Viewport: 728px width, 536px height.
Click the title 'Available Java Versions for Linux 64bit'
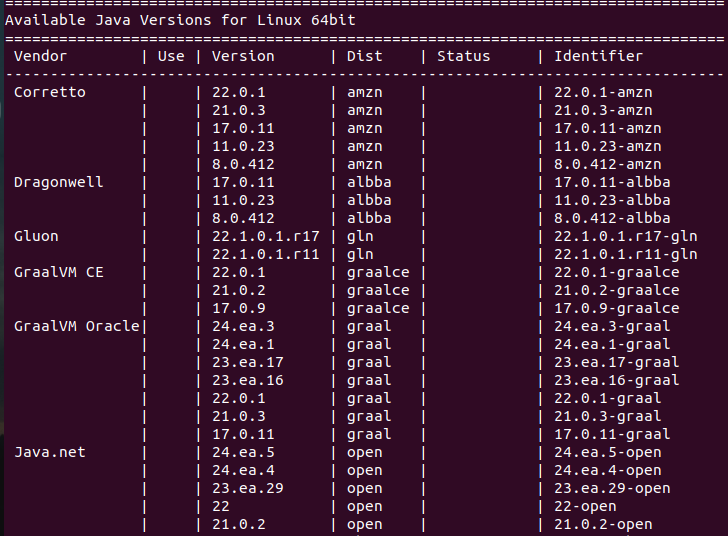coord(180,20)
